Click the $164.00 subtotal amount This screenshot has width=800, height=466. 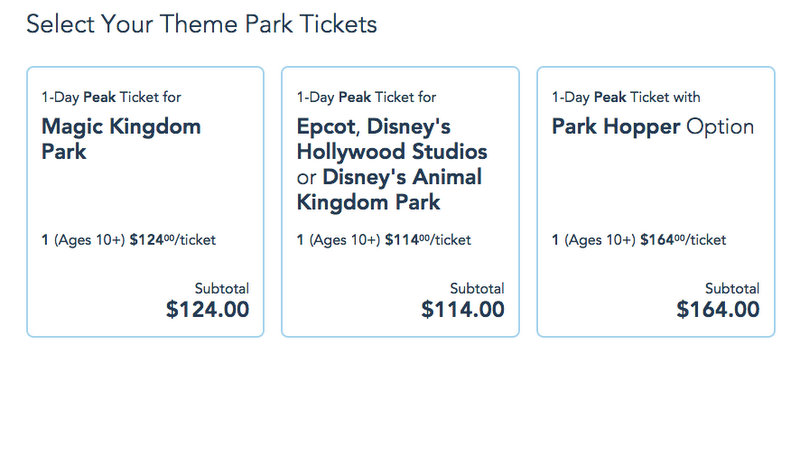pos(717,310)
